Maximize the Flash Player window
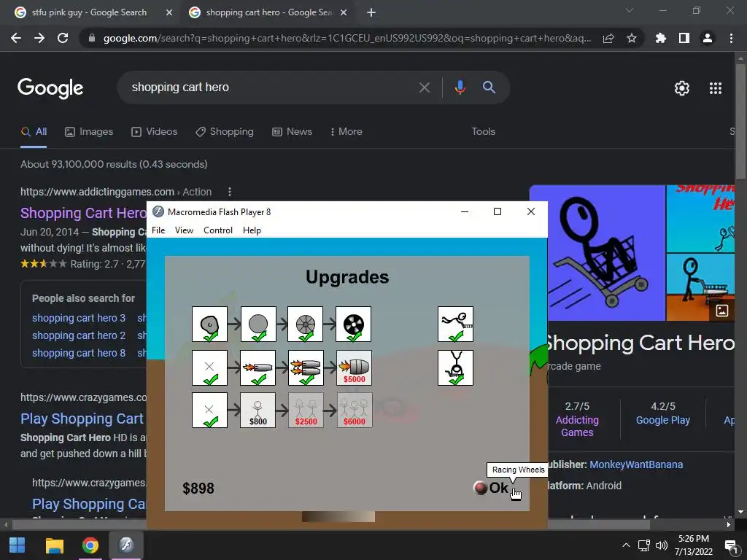The height and width of the screenshot is (560, 747). coord(498,211)
